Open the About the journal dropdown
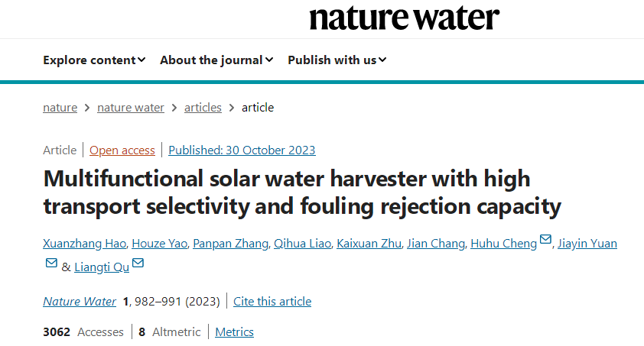Viewport: 644px width, 346px height. (216, 60)
